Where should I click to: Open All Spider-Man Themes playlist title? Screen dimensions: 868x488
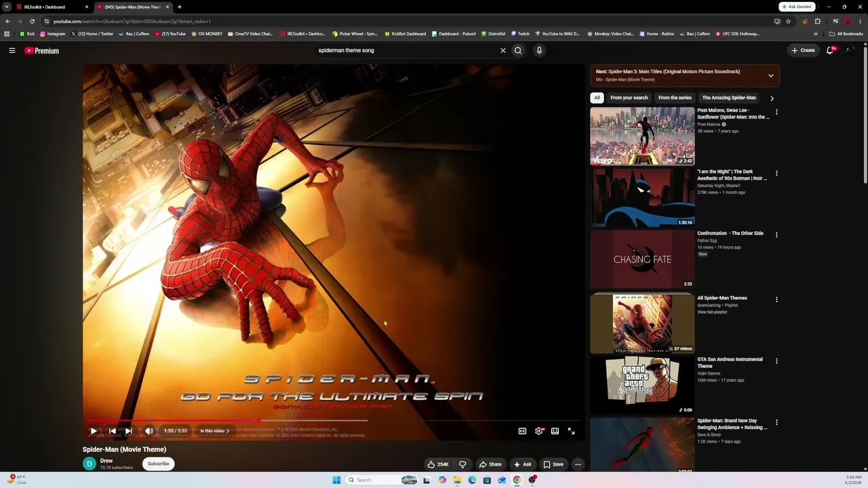pyautogui.click(x=722, y=298)
